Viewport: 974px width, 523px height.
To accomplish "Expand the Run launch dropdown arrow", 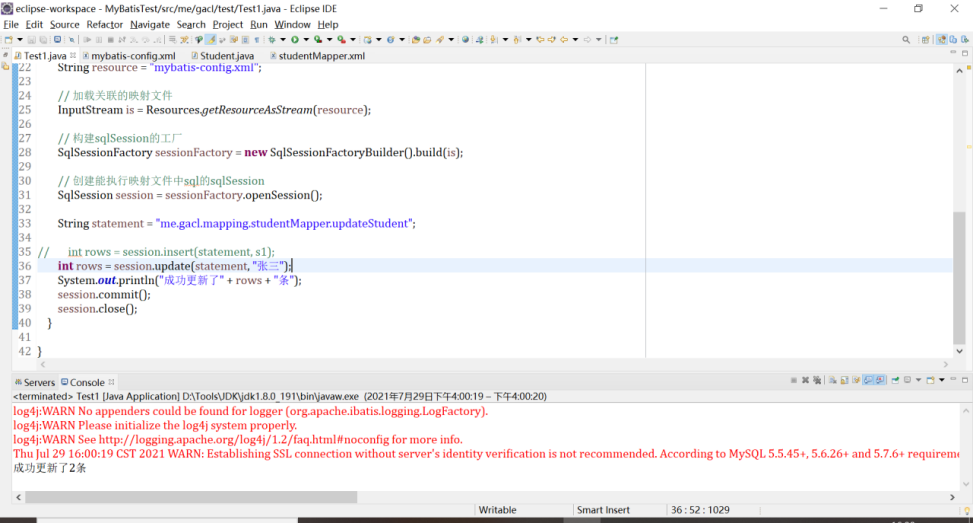I will pyautogui.click(x=306, y=40).
